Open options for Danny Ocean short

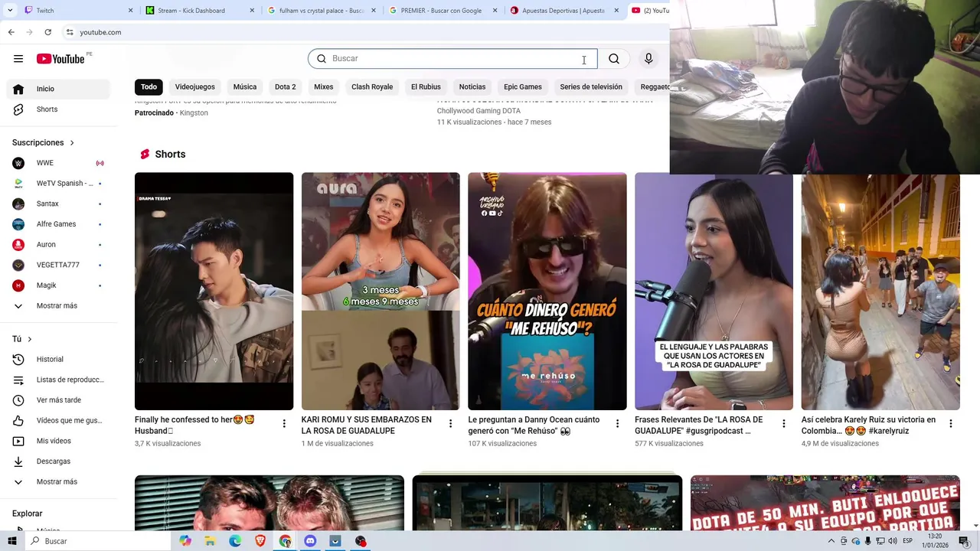tap(617, 424)
